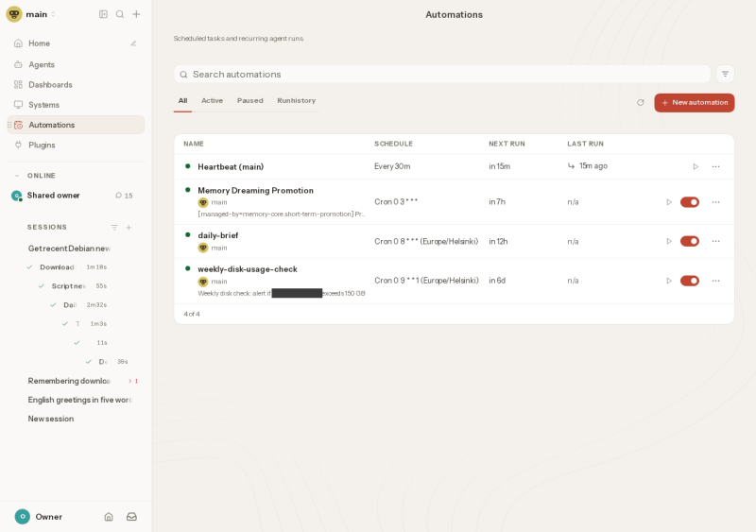Open the Plugins page

pos(42,146)
